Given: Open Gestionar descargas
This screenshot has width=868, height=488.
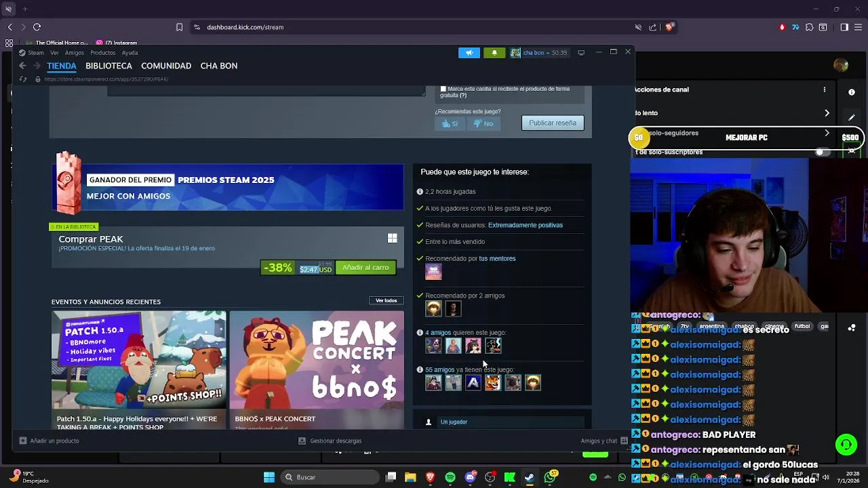Looking at the screenshot, I should click(330, 441).
